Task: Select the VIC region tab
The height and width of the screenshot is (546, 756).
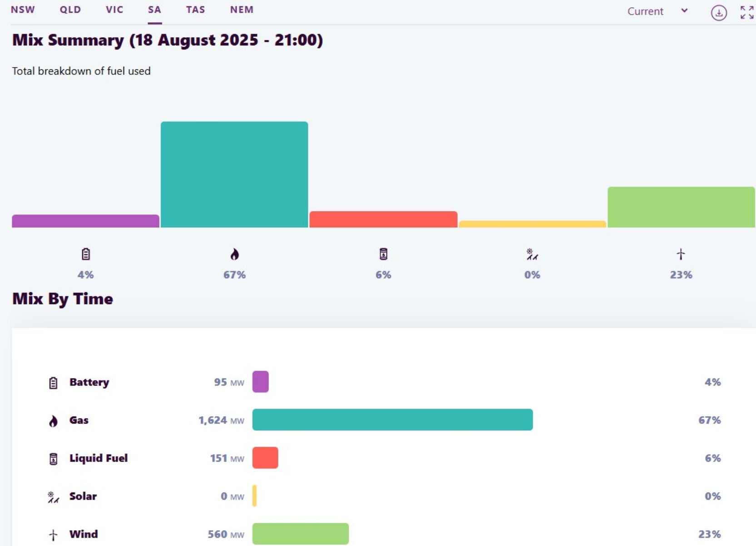Action: click(x=114, y=10)
